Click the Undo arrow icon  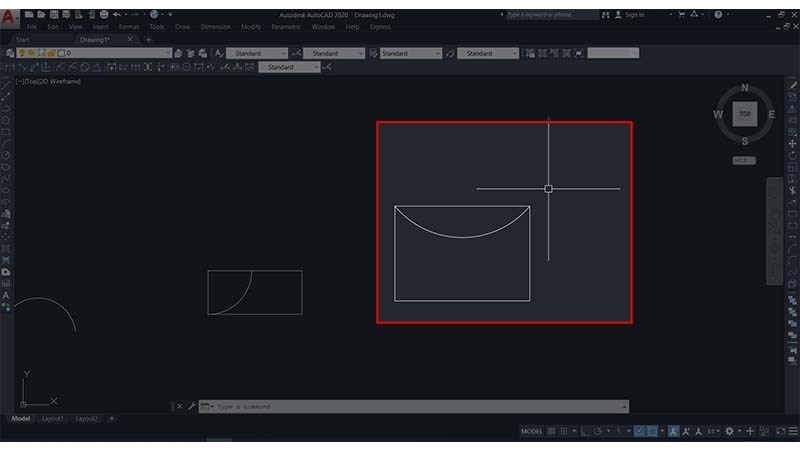coord(117,14)
